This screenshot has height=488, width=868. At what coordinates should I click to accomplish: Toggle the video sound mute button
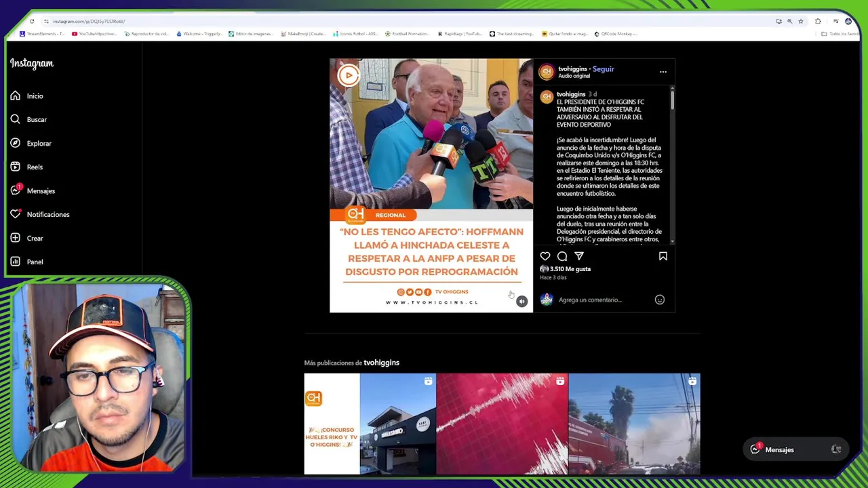click(x=521, y=302)
